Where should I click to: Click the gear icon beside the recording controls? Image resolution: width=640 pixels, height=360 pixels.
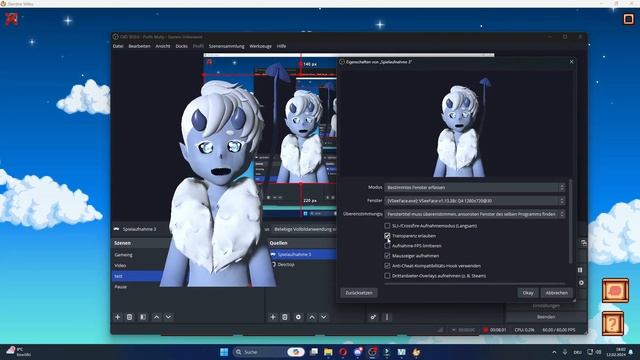coord(581,282)
